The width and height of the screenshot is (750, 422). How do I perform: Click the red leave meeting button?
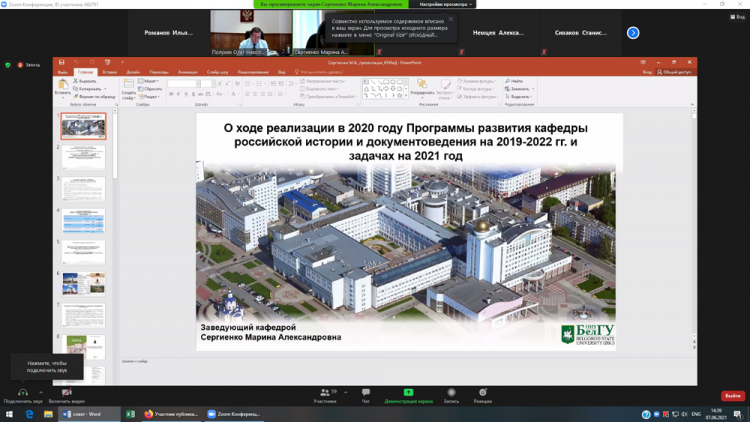[x=733, y=396]
